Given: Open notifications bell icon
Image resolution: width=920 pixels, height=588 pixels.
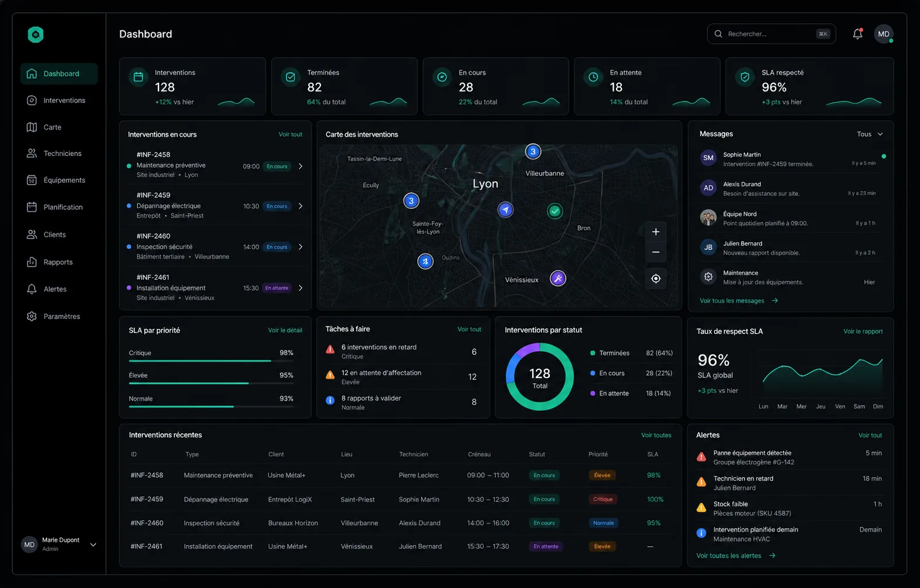Looking at the screenshot, I should (857, 34).
